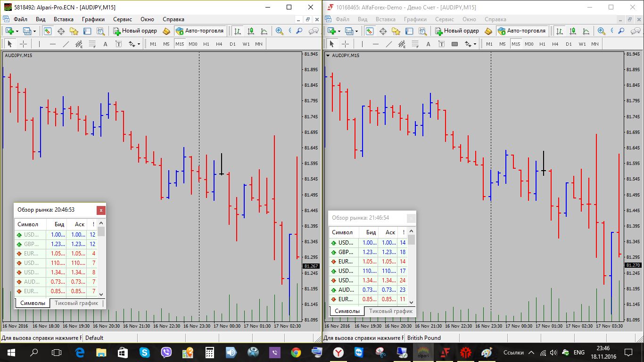
Task: Open profile 'British Pound' in AlfaForex status bar
Action: tap(424, 337)
